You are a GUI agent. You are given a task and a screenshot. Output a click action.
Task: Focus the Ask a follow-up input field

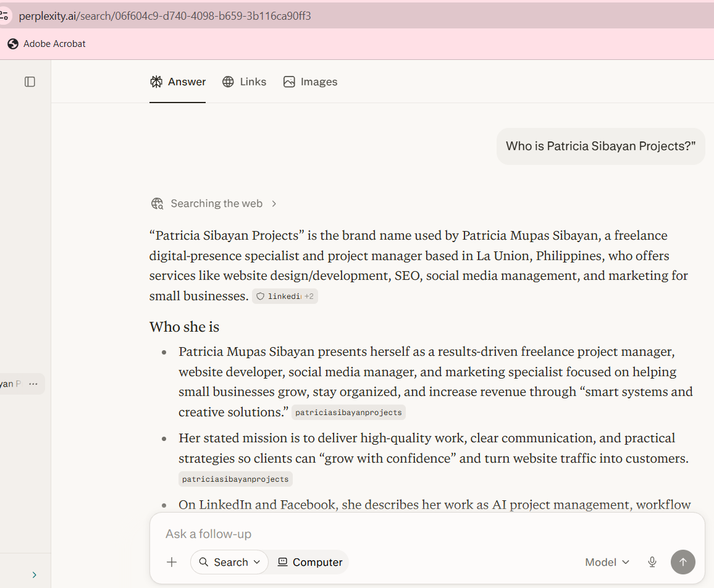click(427, 534)
